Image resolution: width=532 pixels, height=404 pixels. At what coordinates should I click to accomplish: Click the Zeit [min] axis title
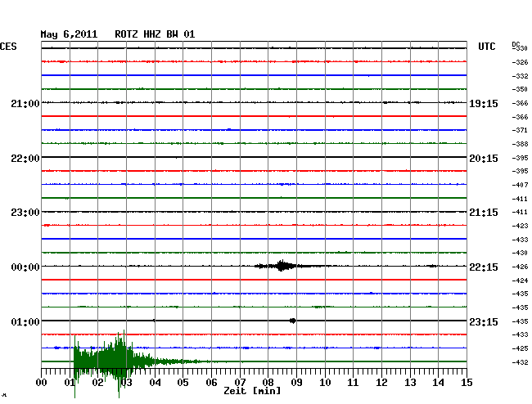pos(252,391)
